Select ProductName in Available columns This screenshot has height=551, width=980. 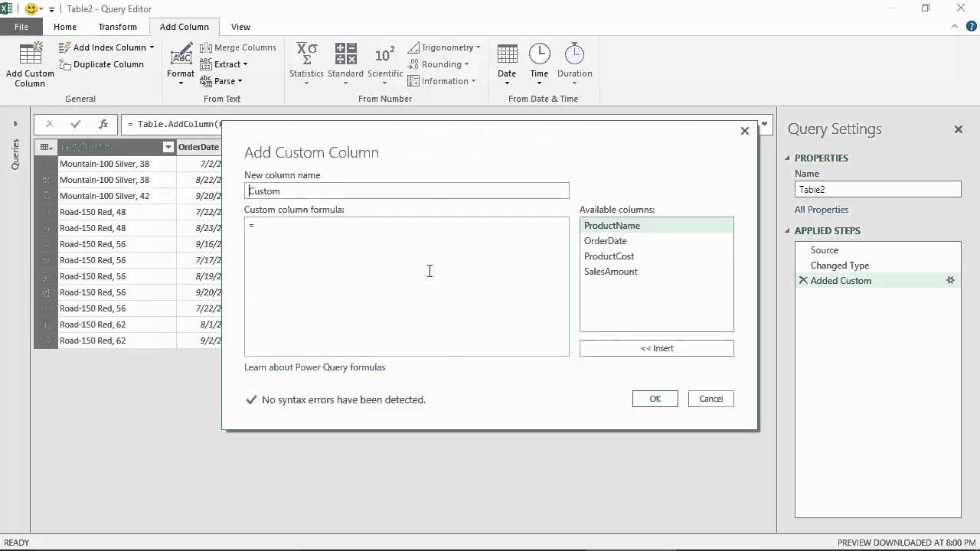(656, 226)
